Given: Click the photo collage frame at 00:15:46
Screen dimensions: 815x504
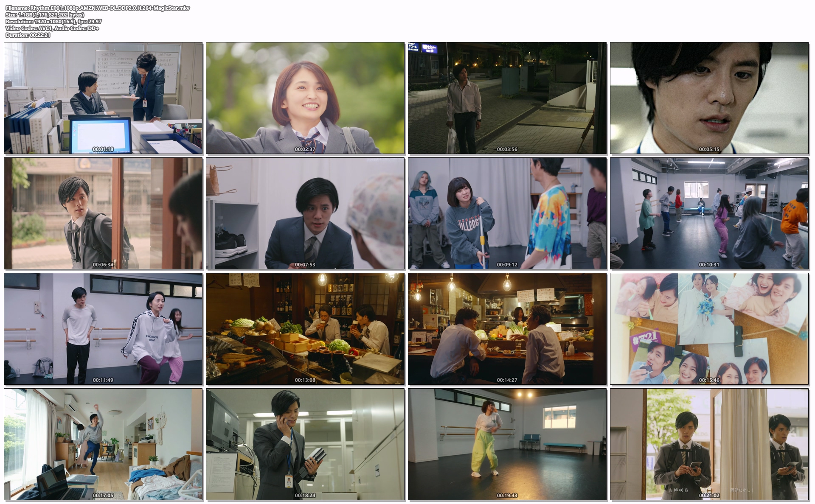Looking at the screenshot, I should click(709, 329).
